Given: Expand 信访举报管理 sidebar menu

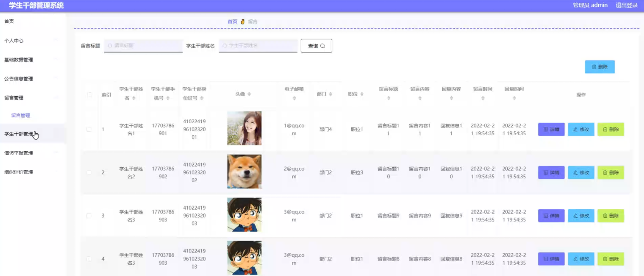Looking at the screenshot, I should [33, 153].
